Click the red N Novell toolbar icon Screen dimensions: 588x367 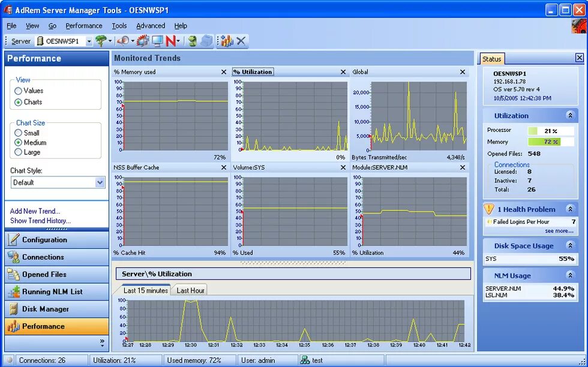pos(170,41)
